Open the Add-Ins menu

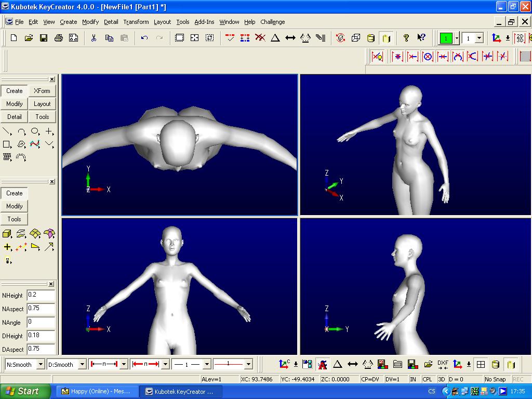click(x=204, y=22)
